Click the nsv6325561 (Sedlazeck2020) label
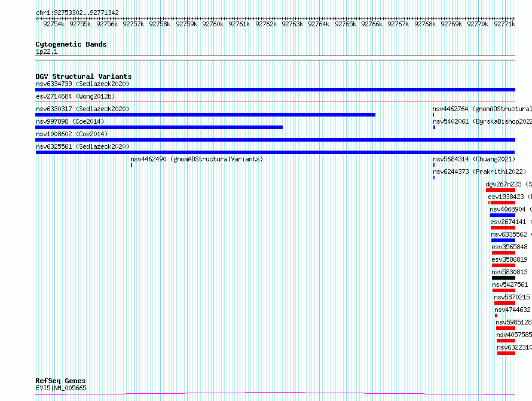 click(x=82, y=146)
